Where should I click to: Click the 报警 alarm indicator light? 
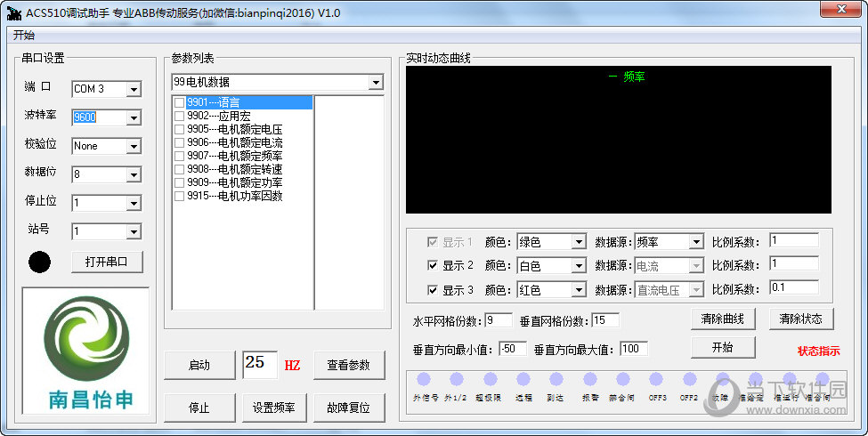[x=589, y=380]
